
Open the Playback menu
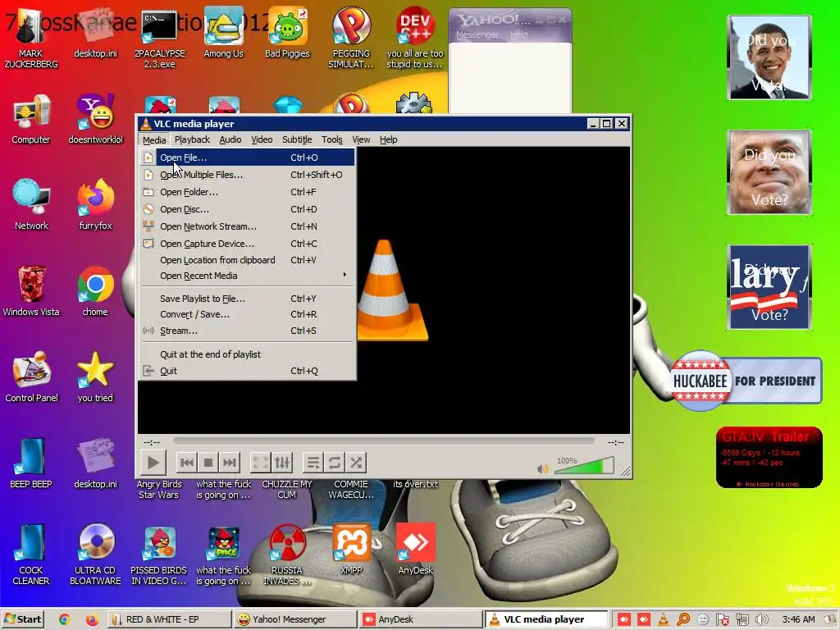point(192,139)
